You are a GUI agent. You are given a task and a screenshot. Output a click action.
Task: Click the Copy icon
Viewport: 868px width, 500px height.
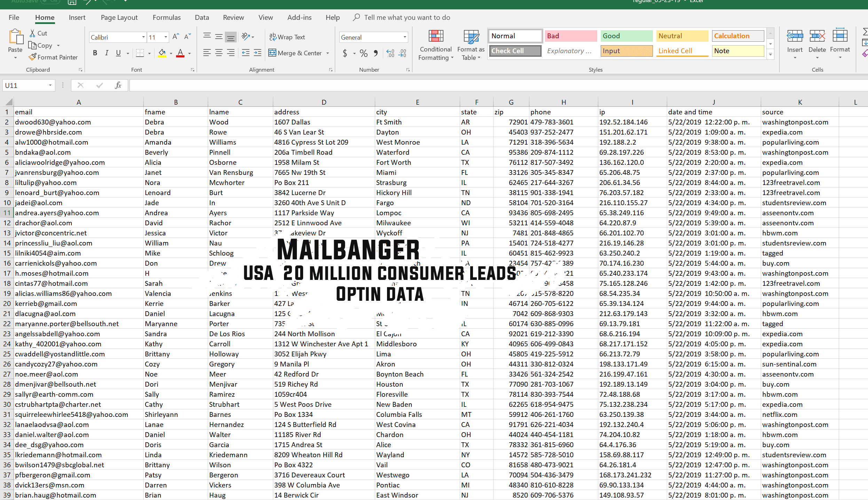click(32, 45)
